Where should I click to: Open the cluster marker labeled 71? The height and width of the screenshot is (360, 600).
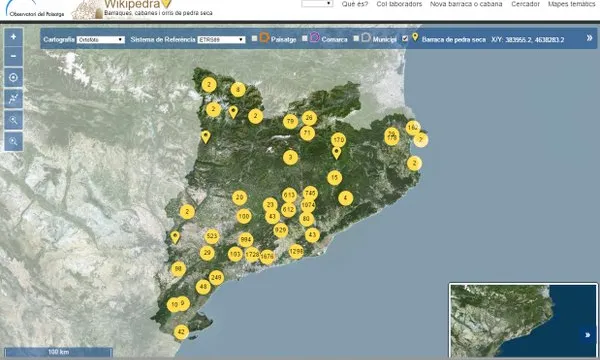[x=307, y=133]
